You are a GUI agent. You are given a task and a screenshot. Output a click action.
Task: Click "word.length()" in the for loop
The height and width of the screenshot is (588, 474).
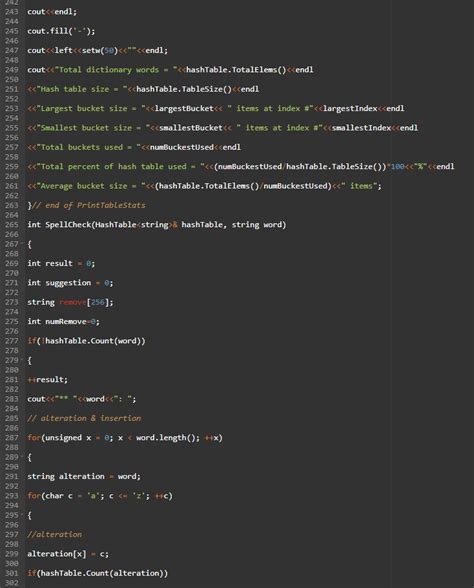(x=166, y=438)
